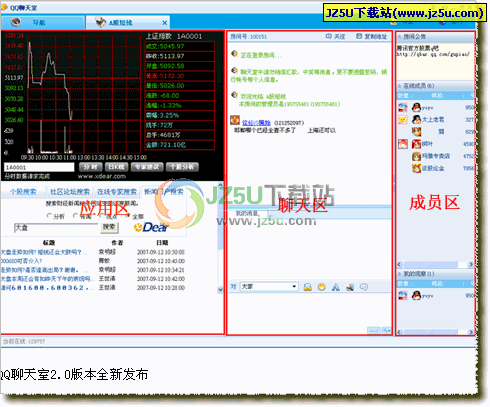Click the second member's penguin avatar in 在线成员
The height and width of the screenshot is (407, 490).
[416, 119]
